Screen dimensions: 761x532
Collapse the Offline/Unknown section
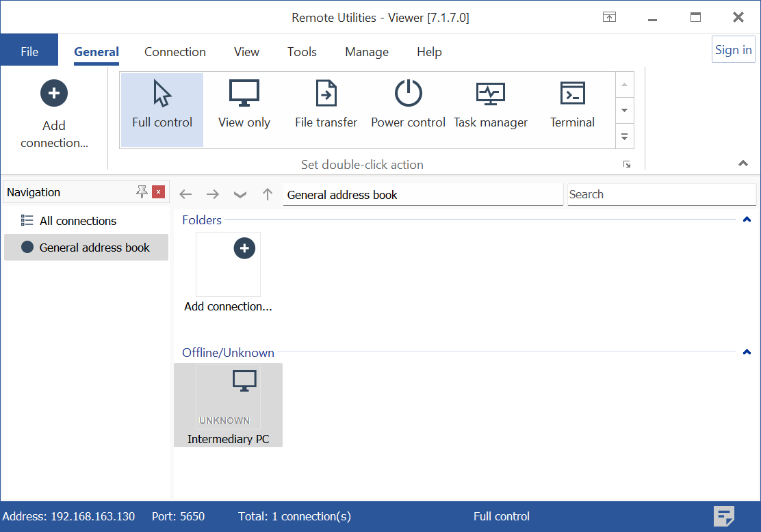click(x=747, y=352)
